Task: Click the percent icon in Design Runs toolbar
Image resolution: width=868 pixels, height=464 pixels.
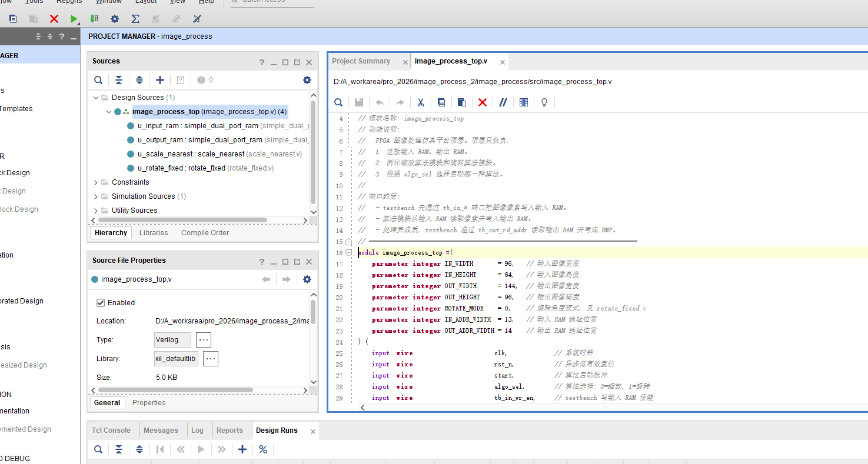Action: pos(263,449)
